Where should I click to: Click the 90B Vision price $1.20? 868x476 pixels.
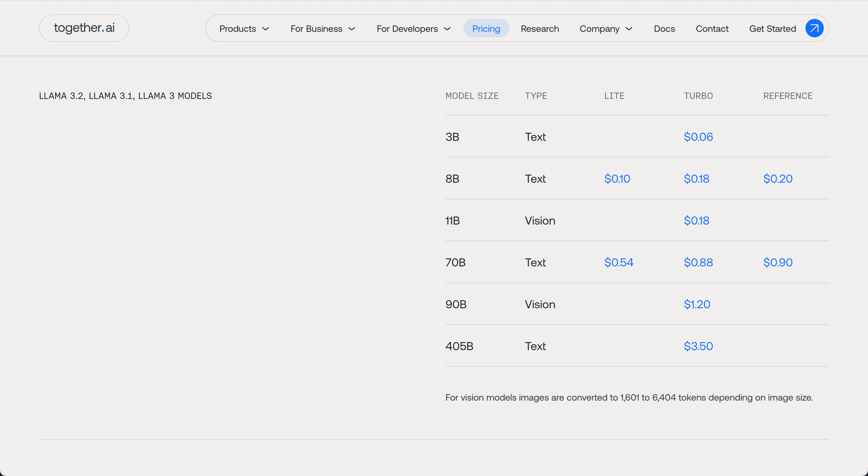coord(697,304)
